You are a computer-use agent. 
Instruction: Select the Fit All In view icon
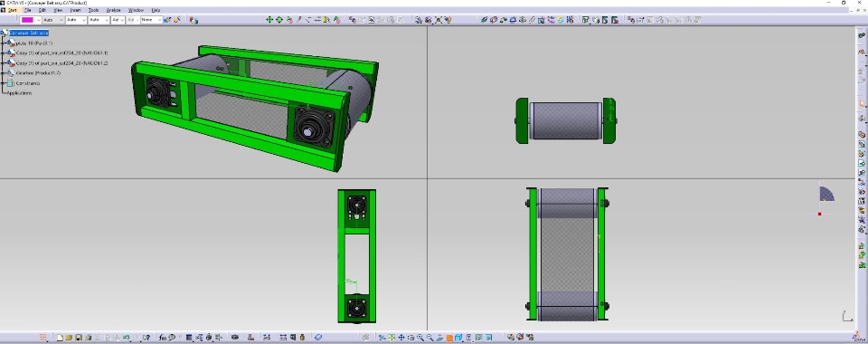tap(392, 337)
